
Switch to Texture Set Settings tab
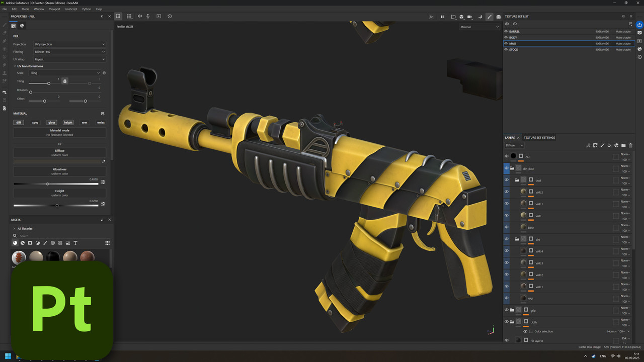pyautogui.click(x=539, y=137)
